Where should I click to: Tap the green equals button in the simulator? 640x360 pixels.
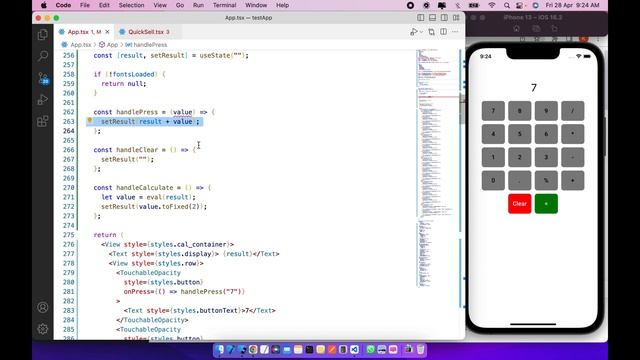pyautogui.click(x=546, y=204)
